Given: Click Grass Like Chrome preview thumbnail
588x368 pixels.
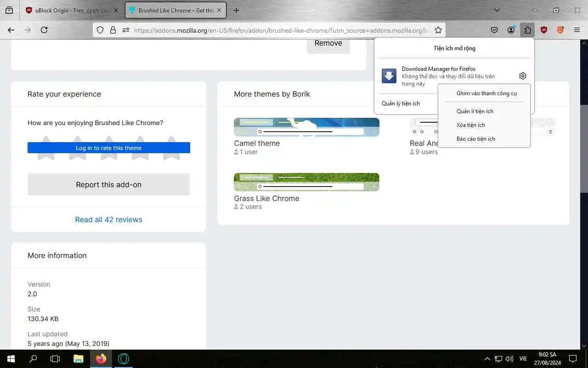Looking at the screenshot, I should [306, 182].
